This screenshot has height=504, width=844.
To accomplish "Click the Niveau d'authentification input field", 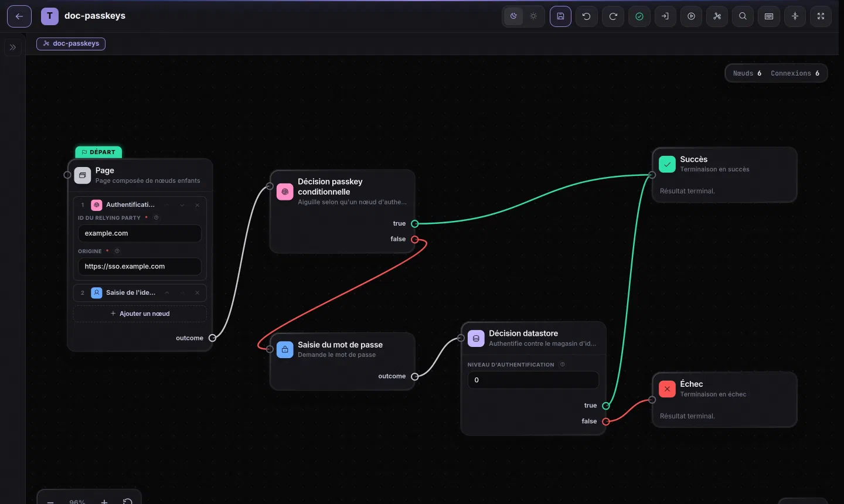I will [533, 380].
